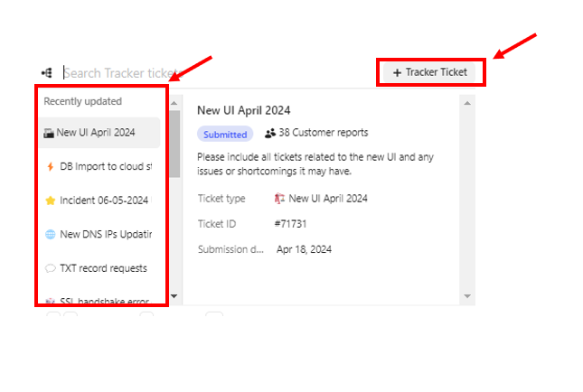Open the SSL handshake error ticket

click(103, 299)
